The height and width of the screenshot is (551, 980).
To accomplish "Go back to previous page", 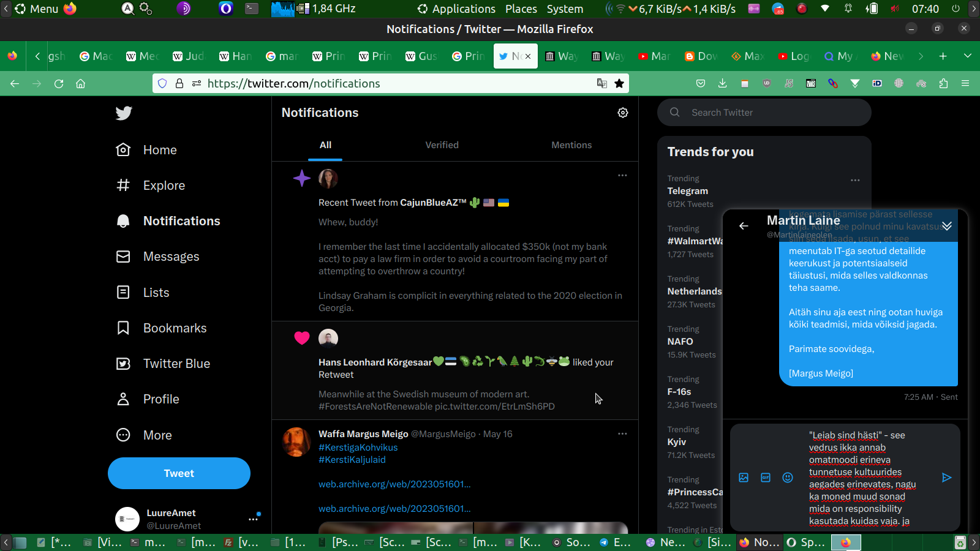I will (15, 83).
